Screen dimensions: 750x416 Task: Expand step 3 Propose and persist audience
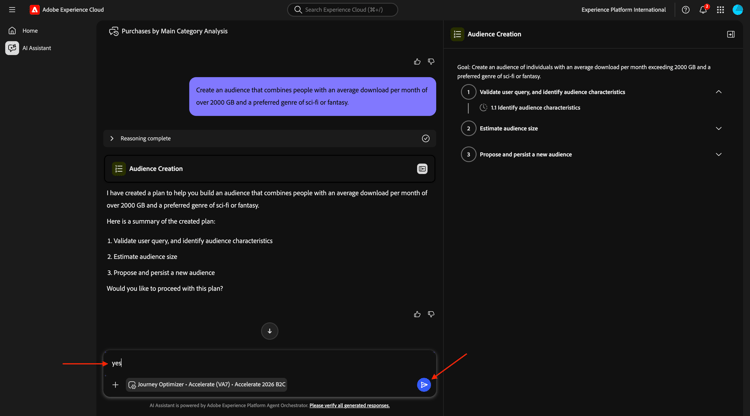(x=718, y=154)
